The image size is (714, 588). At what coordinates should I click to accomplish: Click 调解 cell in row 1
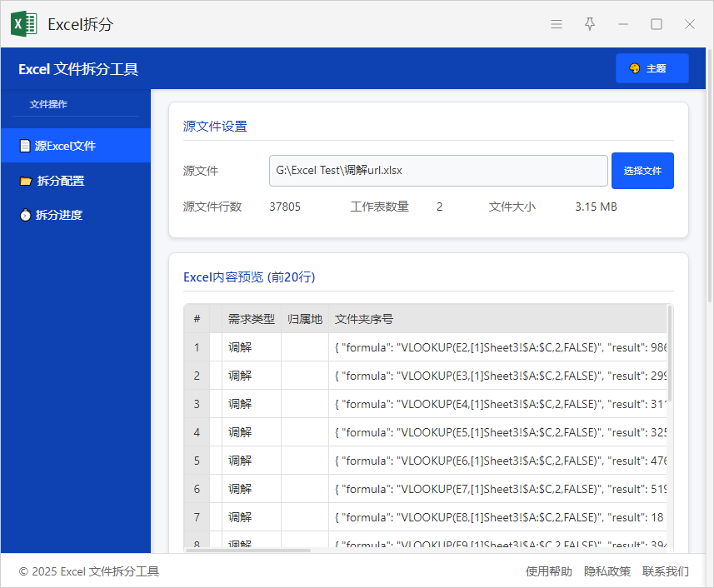click(x=252, y=347)
